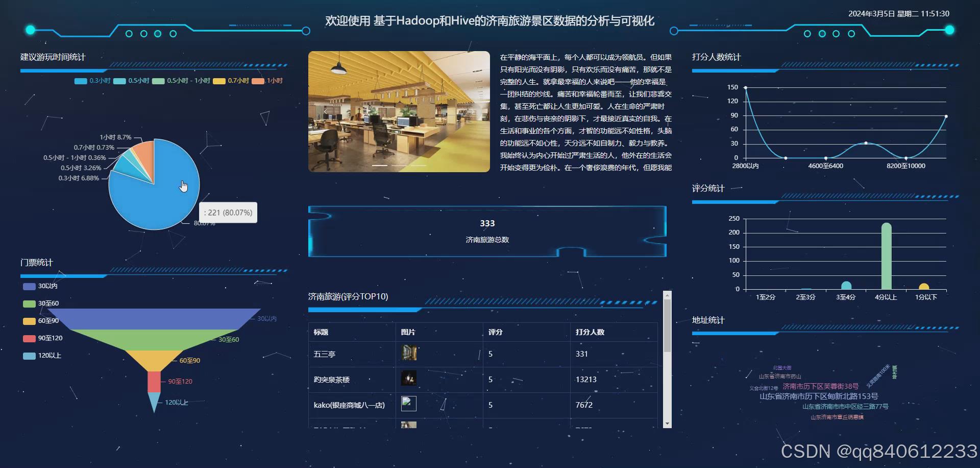Click the 建议游玩时间统计 panel title
Screen dimensions: 980x468
pyautogui.click(x=53, y=57)
